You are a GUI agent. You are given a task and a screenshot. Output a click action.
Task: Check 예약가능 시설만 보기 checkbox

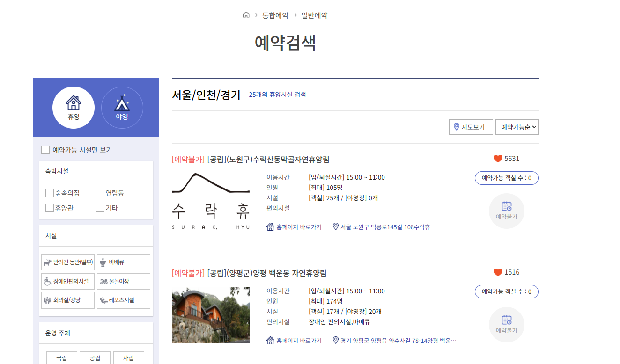(x=45, y=150)
